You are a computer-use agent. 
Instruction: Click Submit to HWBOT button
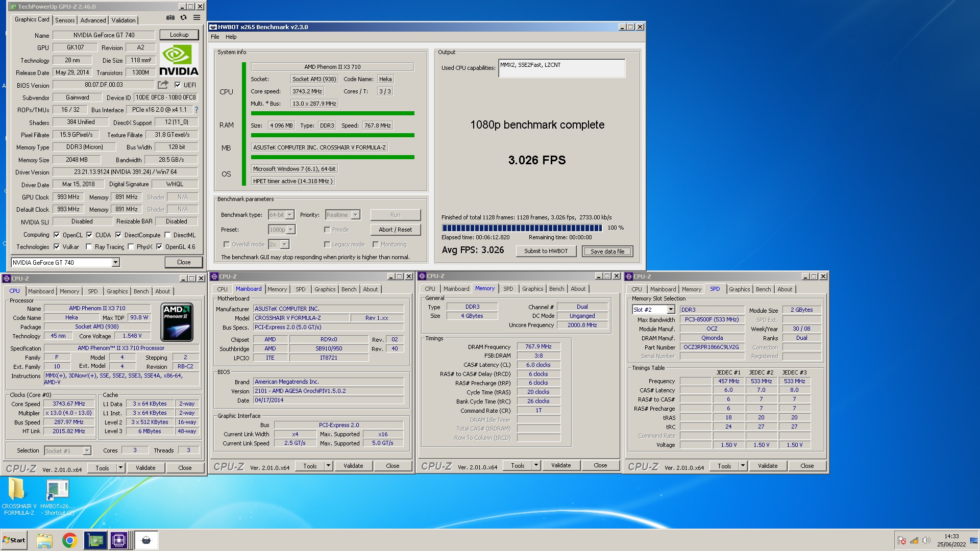546,251
